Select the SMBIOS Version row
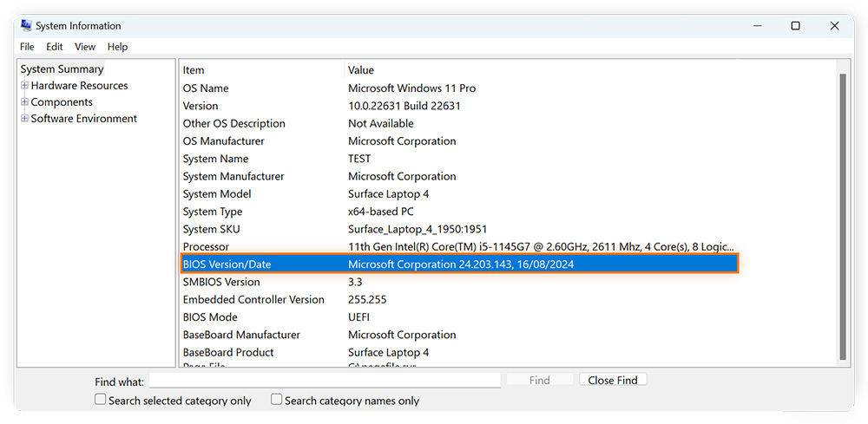 (459, 283)
